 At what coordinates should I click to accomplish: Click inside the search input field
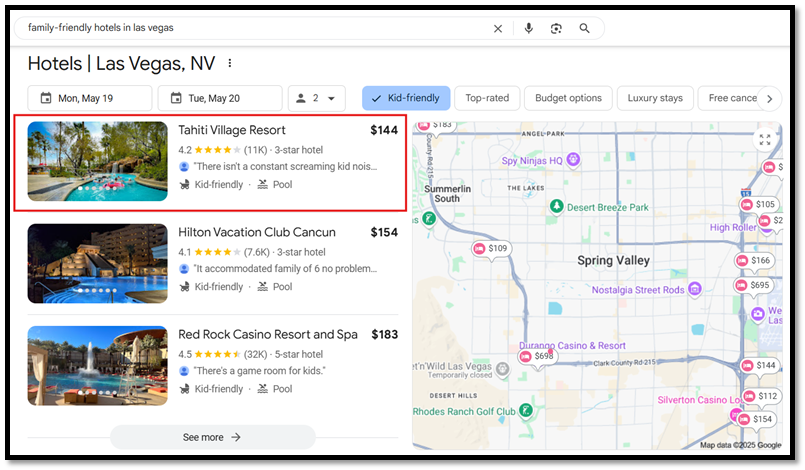pos(257,28)
